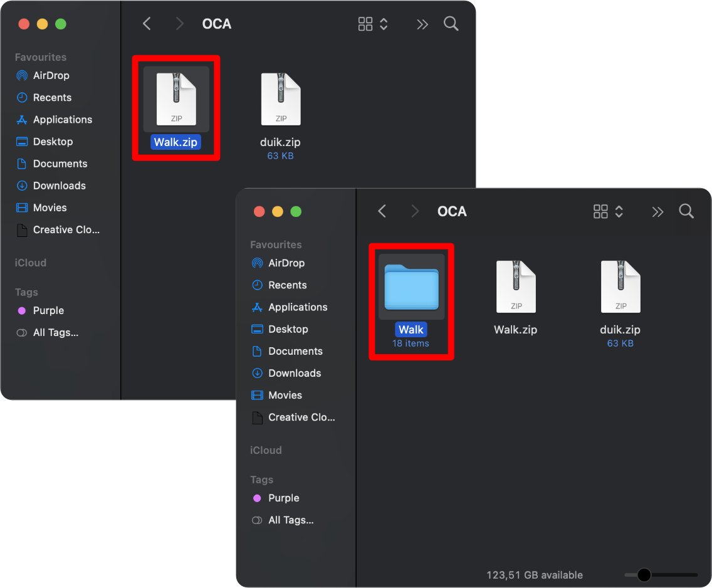
Task: Click the search magnifier in the front window
Action: pos(686,211)
